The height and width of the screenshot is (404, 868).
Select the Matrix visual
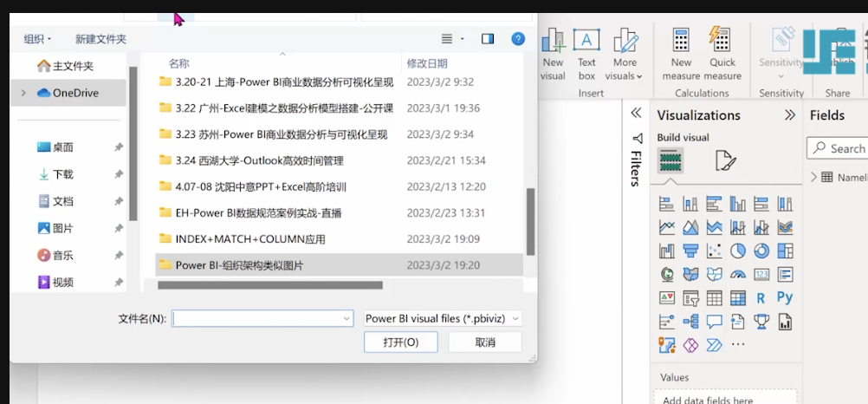(x=738, y=298)
